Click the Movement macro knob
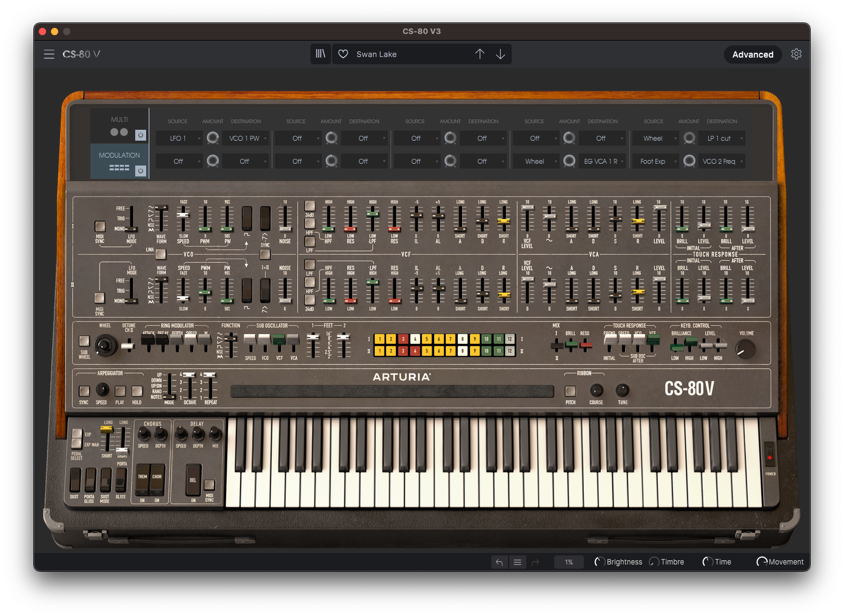Image resolution: width=844 pixels, height=616 pixels. [762, 562]
